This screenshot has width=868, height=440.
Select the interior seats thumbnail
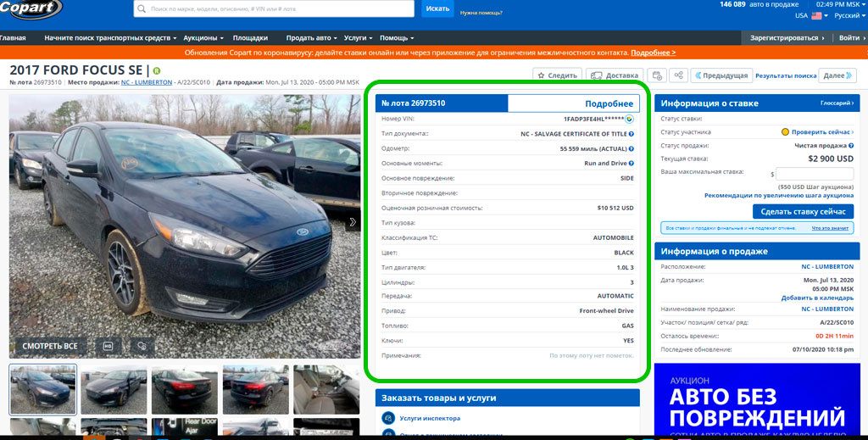click(326, 390)
